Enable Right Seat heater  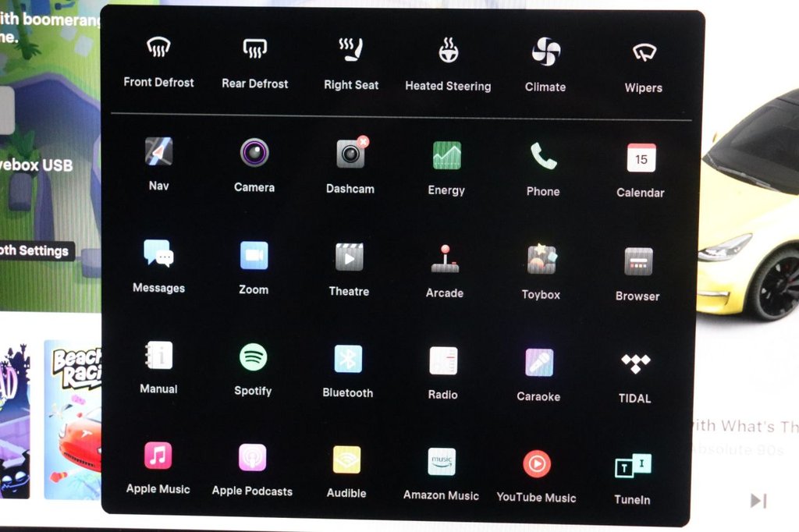pyautogui.click(x=351, y=51)
